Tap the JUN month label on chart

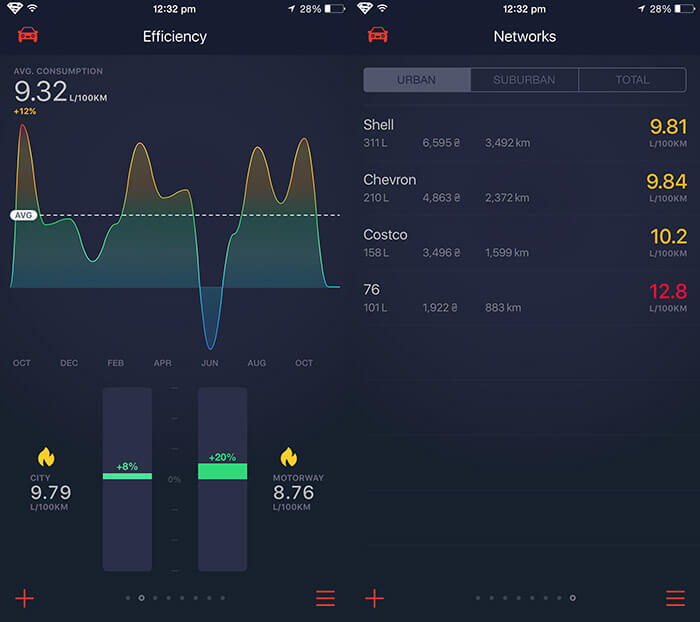tap(210, 363)
